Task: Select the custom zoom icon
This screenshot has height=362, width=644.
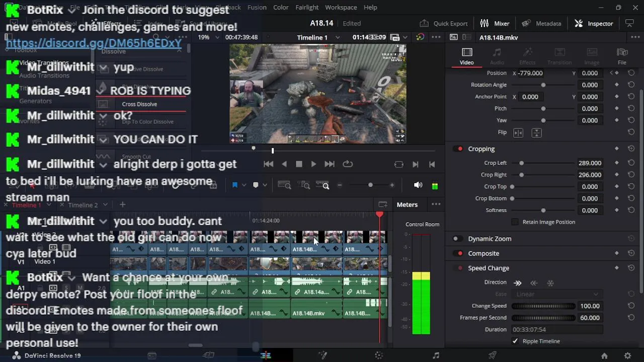Action: tap(323, 185)
